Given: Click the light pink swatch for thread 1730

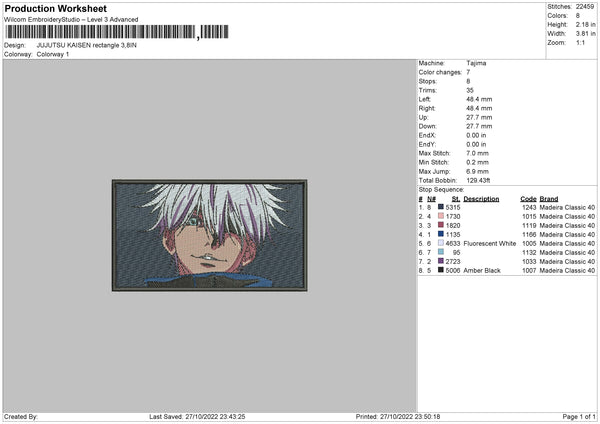Looking at the screenshot, I should pyautogui.click(x=441, y=216).
